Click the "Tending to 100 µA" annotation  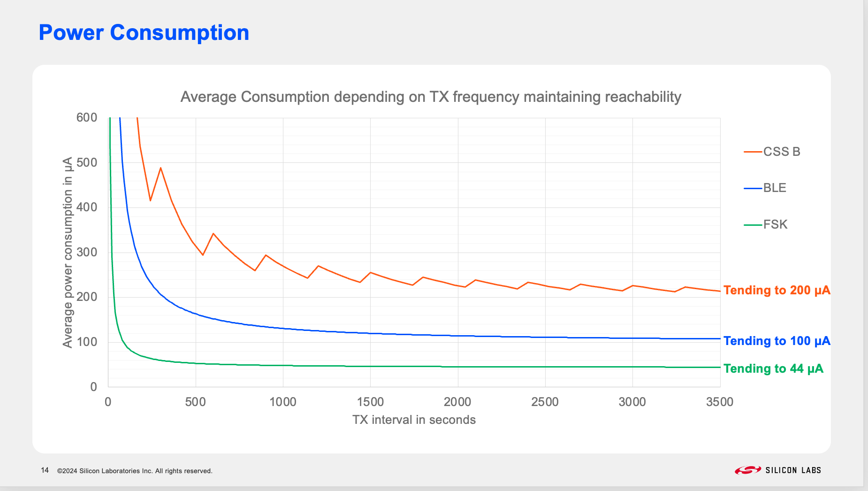pos(777,341)
